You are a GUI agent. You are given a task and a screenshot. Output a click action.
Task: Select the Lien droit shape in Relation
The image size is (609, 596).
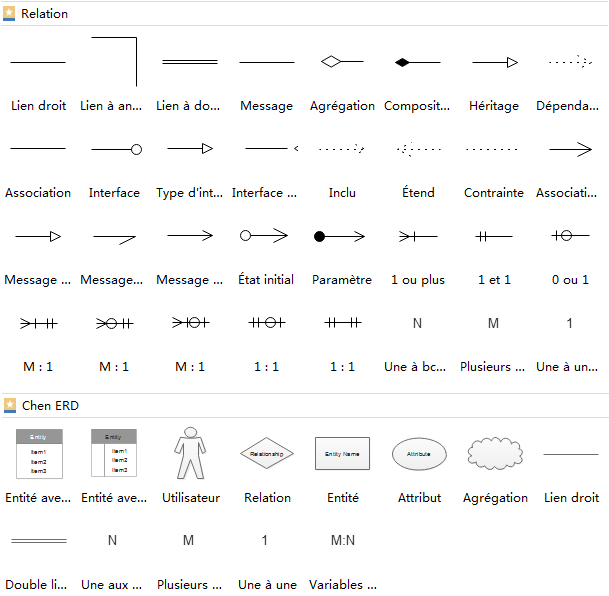[x=38, y=62]
